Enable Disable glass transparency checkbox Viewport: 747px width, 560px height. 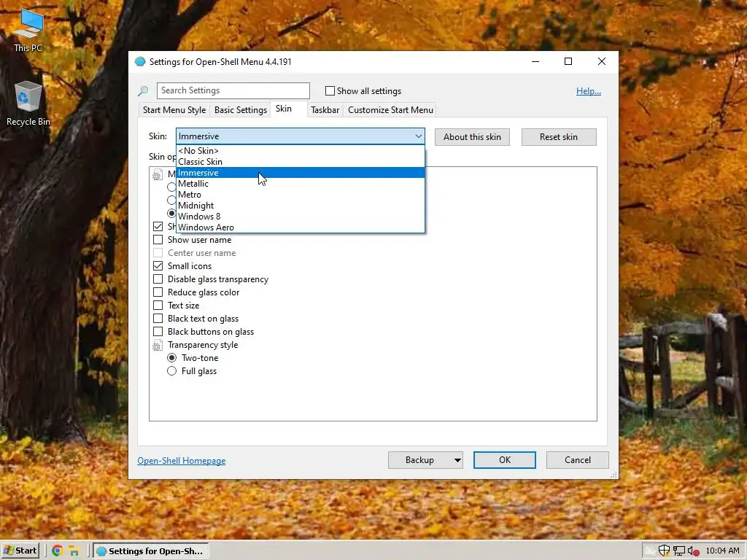(x=158, y=279)
